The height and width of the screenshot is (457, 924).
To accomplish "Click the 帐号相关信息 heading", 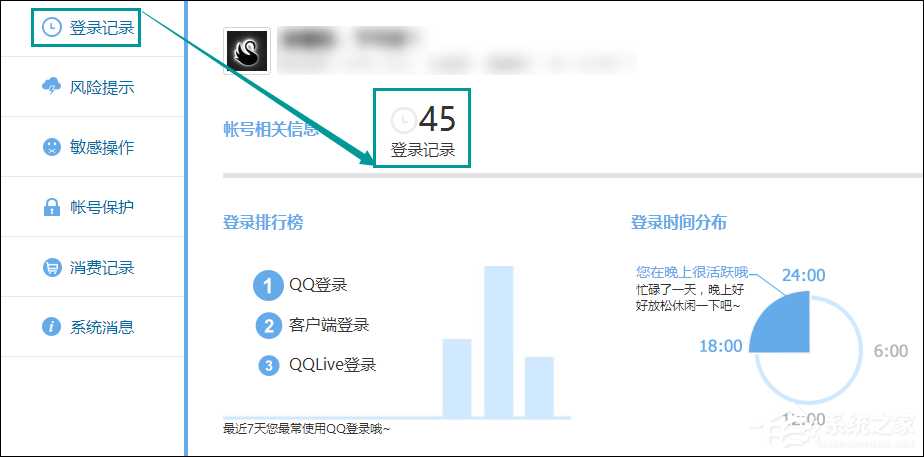I will (271, 129).
